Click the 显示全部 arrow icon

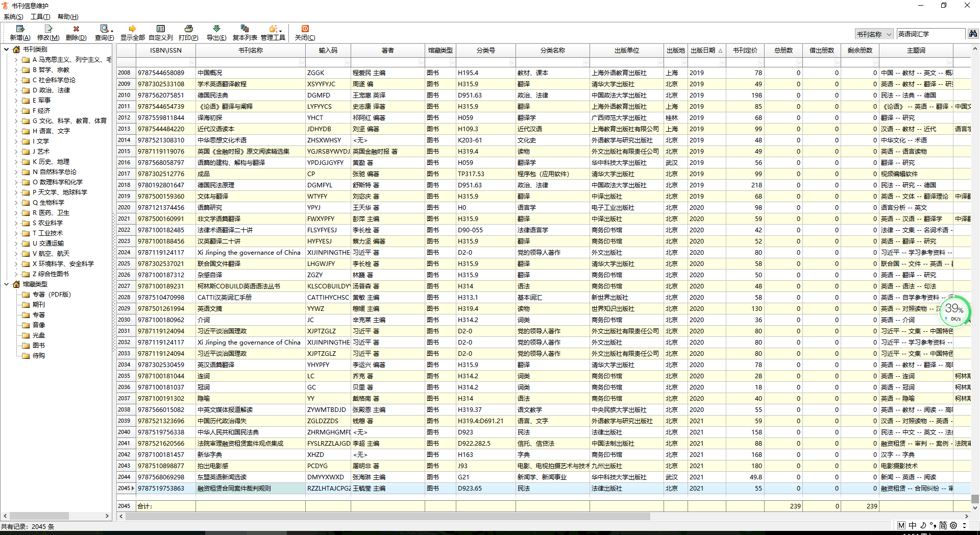pyautogui.click(x=132, y=29)
